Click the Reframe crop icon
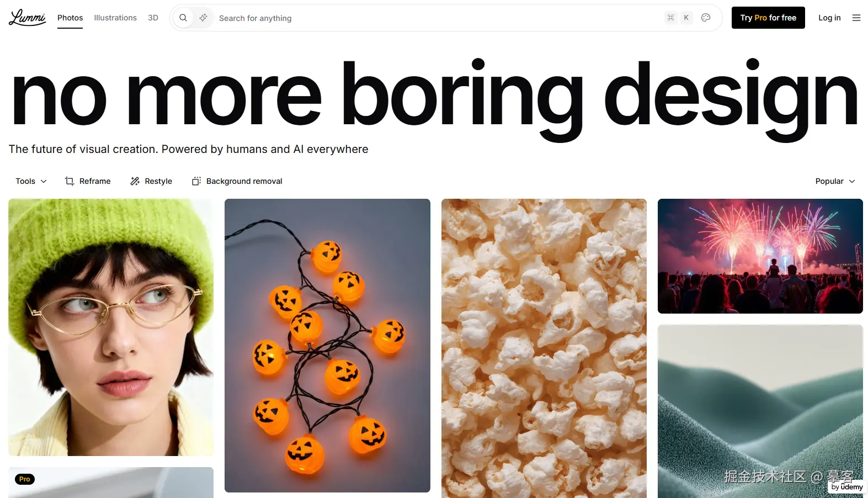The width and height of the screenshot is (868, 498). pos(70,181)
